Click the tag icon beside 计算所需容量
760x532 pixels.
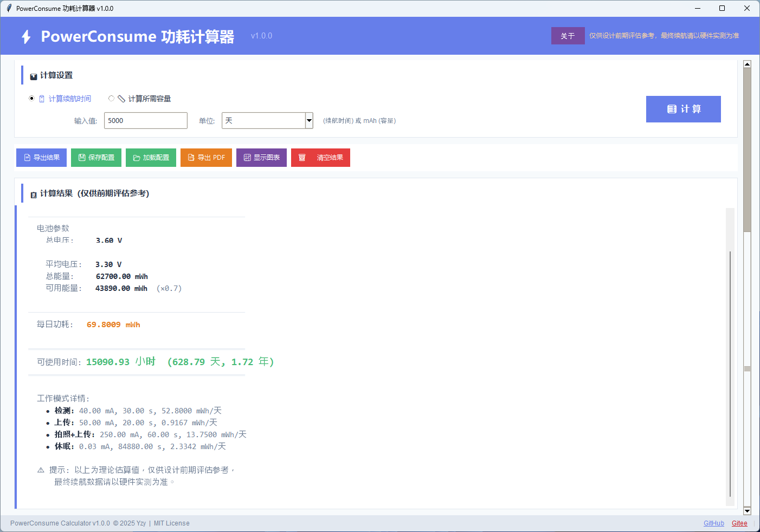[121, 99]
